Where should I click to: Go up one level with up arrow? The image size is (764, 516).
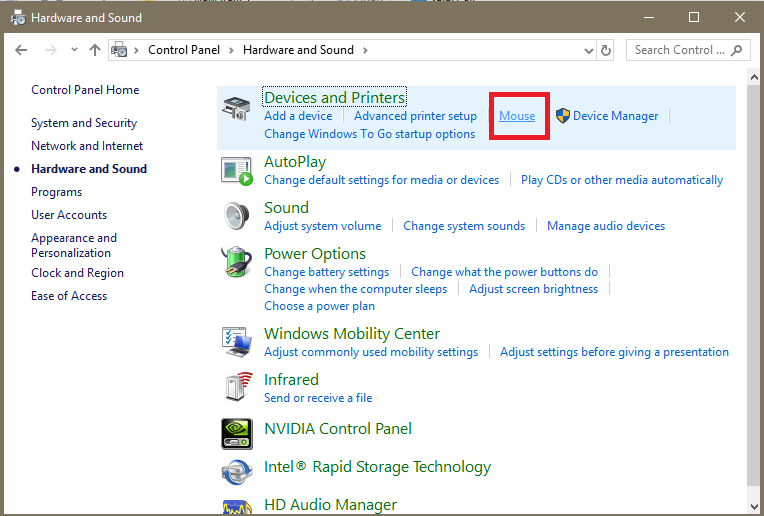95,50
